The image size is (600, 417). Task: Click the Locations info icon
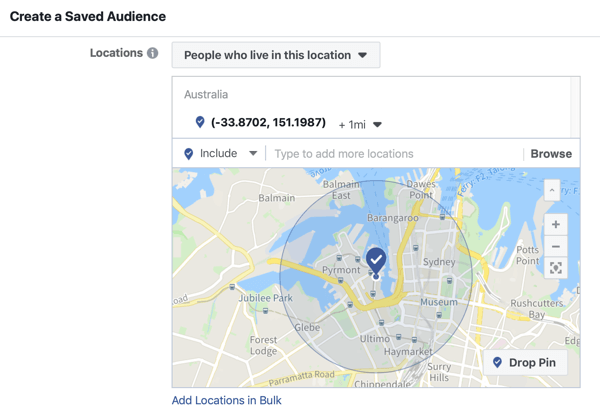click(x=153, y=53)
